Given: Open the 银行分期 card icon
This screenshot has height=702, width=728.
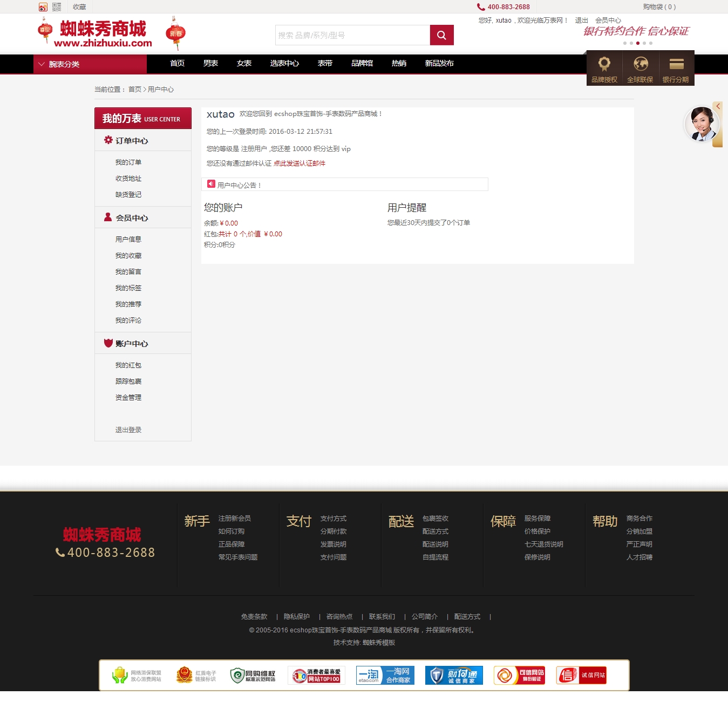Looking at the screenshot, I should tap(676, 65).
